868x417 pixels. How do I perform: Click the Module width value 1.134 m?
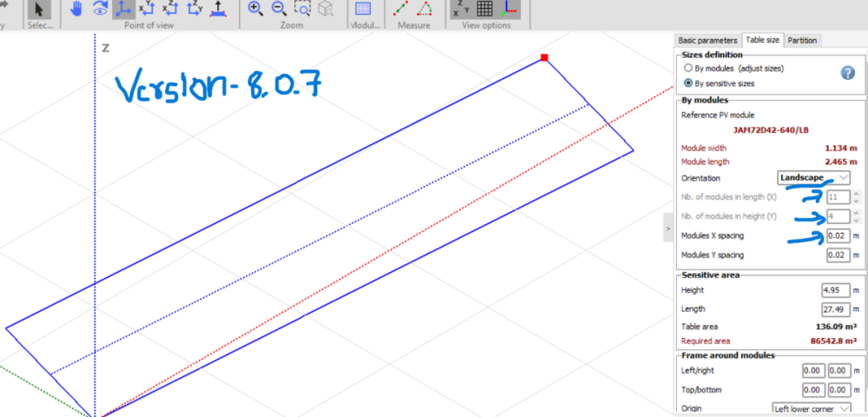[x=841, y=148]
